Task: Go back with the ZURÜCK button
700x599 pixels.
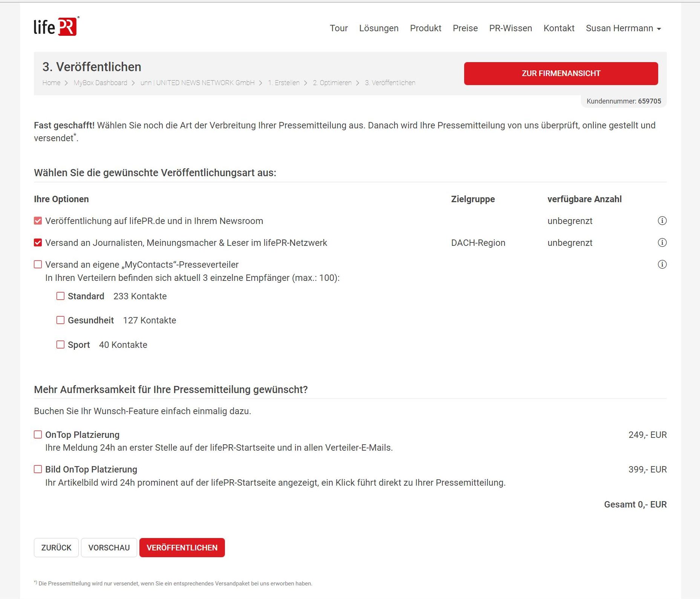Action: [56, 548]
